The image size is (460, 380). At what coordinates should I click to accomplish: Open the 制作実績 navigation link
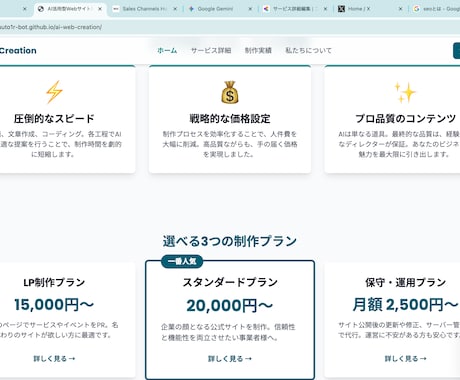pyautogui.click(x=258, y=51)
